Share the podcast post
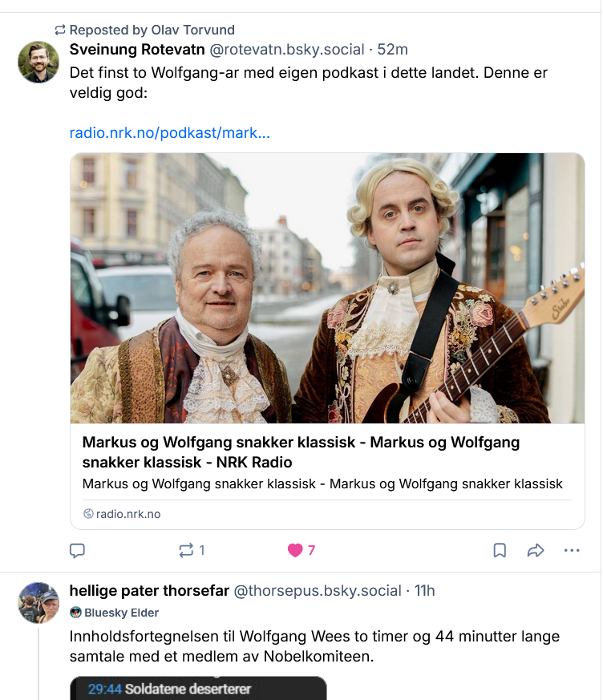The image size is (603, 700). 536,550
